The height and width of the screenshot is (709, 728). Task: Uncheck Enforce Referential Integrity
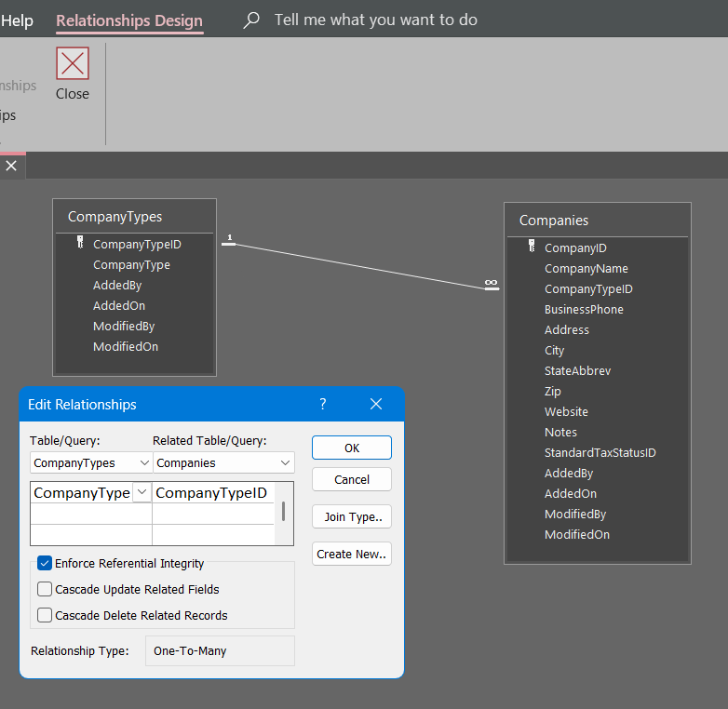click(x=45, y=563)
